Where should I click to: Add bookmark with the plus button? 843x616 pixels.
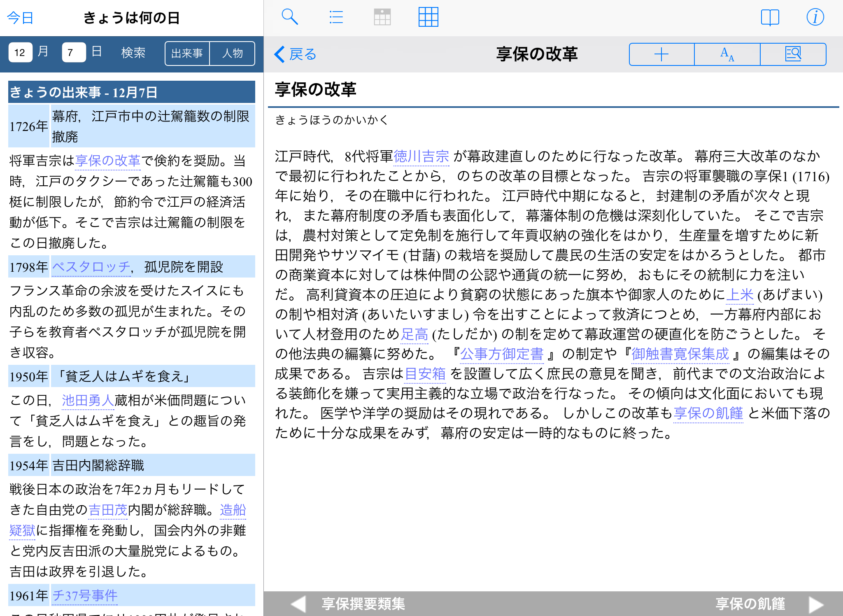(661, 54)
